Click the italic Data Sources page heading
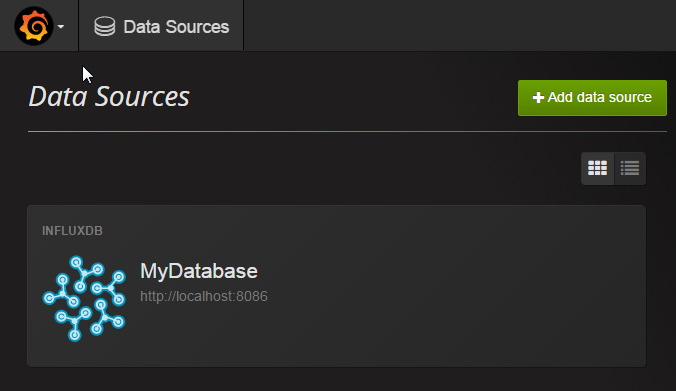The height and width of the screenshot is (391, 676). coord(109,96)
